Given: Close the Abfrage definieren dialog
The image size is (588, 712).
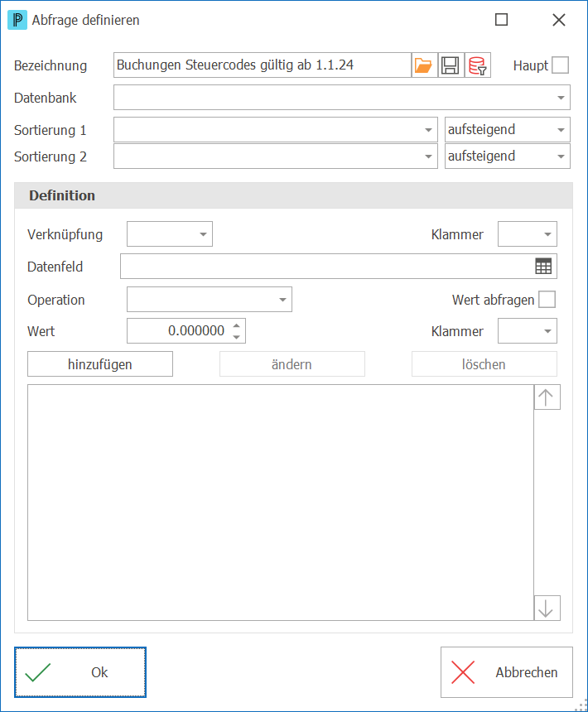Looking at the screenshot, I should pos(558,20).
